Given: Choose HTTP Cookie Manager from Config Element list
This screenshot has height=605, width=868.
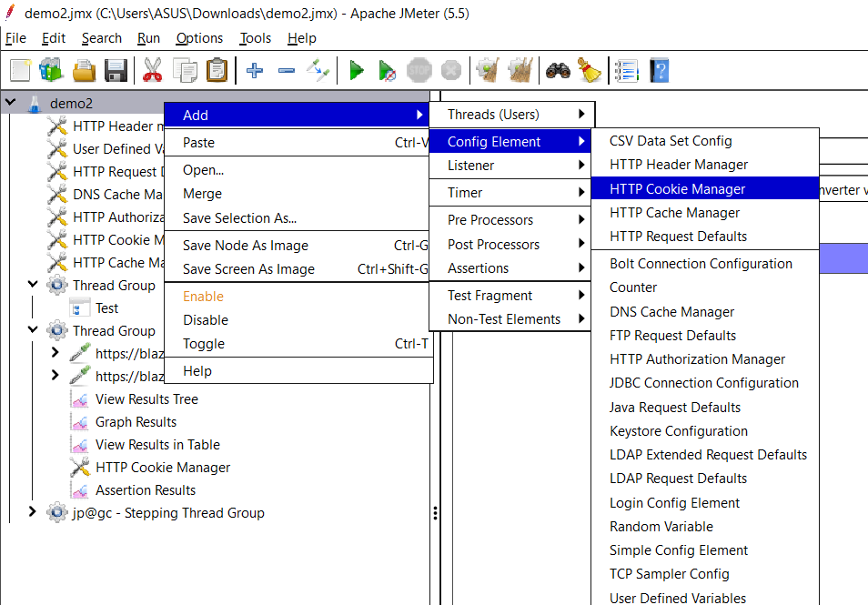Looking at the screenshot, I should pyautogui.click(x=705, y=189).
